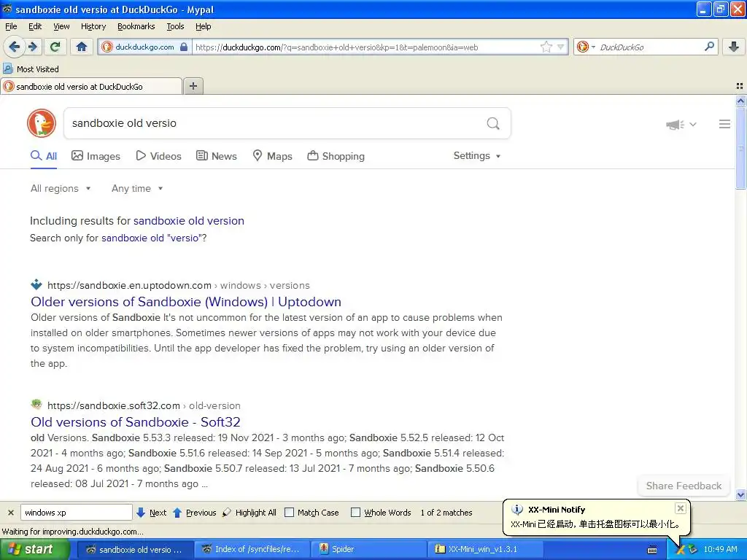Open the History menu
This screenshot has width=747, height=560.
[93, 26]
